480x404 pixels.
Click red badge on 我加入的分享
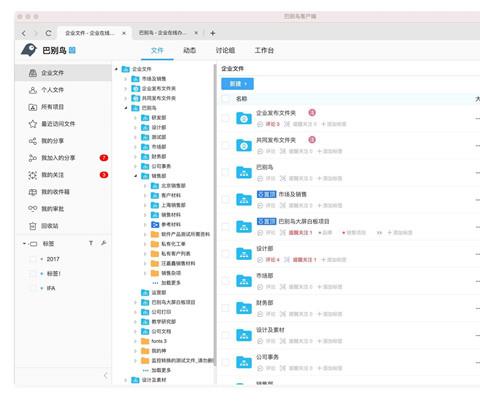click(104, 158)
